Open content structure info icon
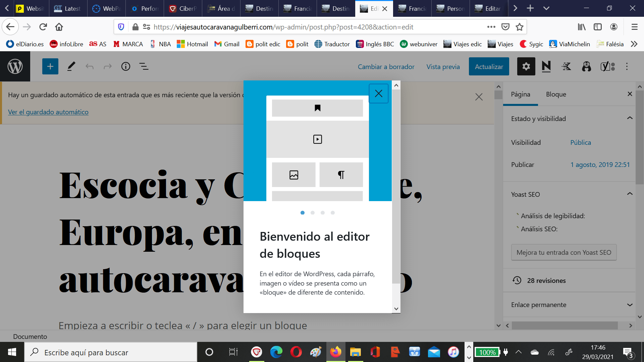Viewport: 644px width, 362px height. (x=126, y=66)
